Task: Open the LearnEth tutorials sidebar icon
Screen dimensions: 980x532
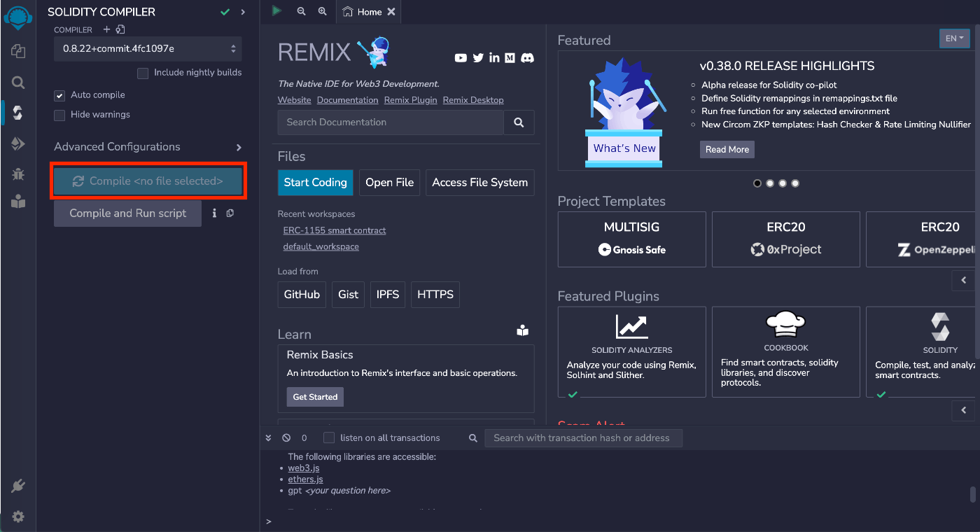Action: [18, 202]
